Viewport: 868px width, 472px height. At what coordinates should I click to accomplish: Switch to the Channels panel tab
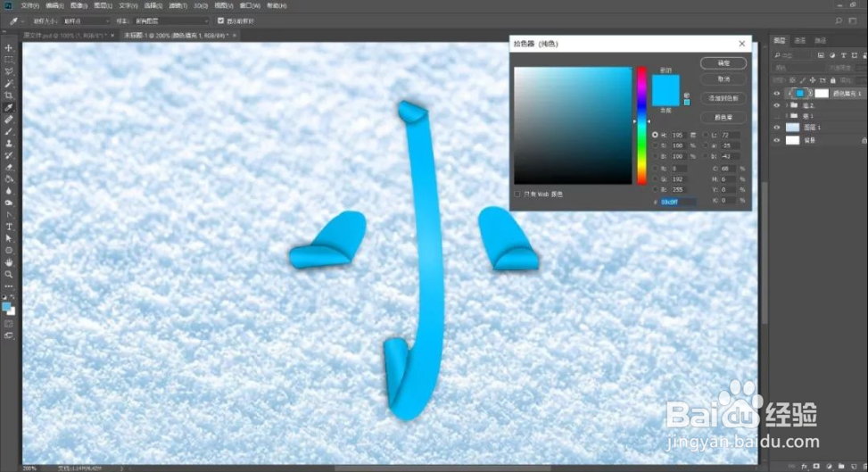point(800,40)
